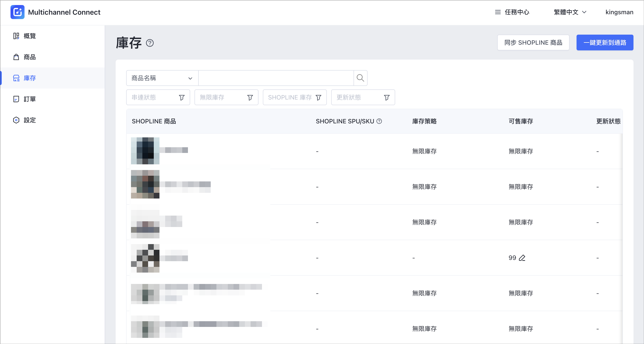Click the first row product thumbnail
Viewport: 644px width, 344px height.
click(x=145, y=151)
